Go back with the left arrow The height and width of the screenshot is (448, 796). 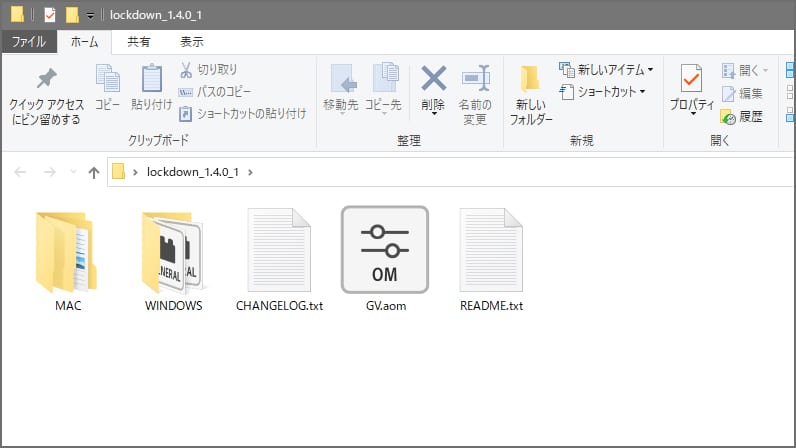20,172
